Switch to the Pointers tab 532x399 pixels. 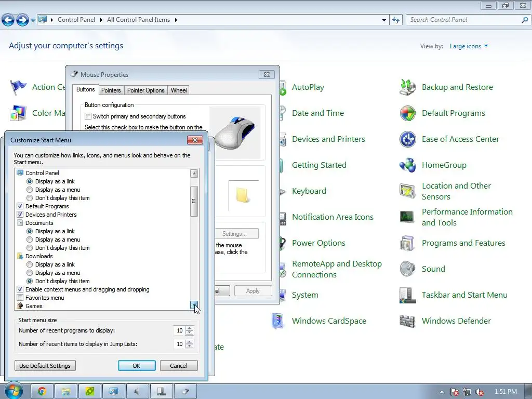coord(111,90)
